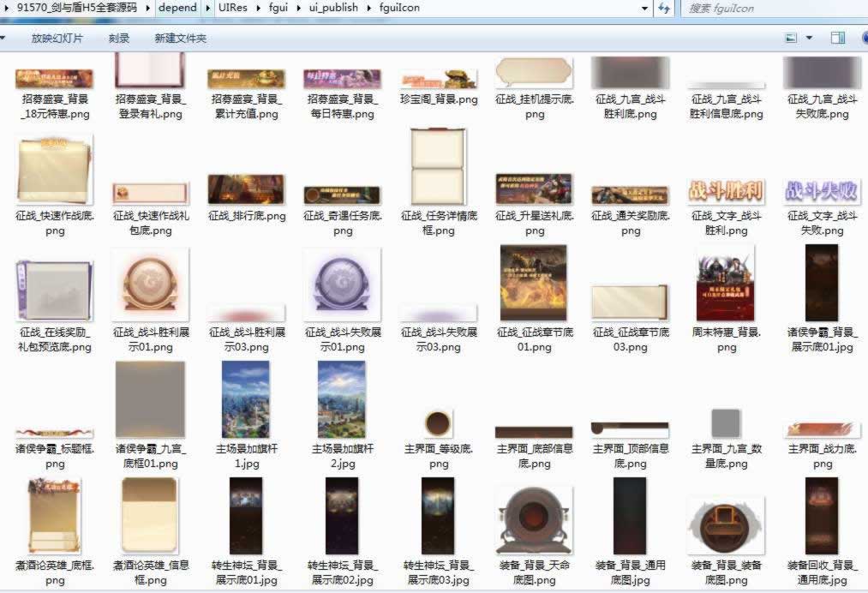Select 主场景加旗杆1.jpg image file
The width and height of the screenshot is (868, 593).
coord(246,399)
